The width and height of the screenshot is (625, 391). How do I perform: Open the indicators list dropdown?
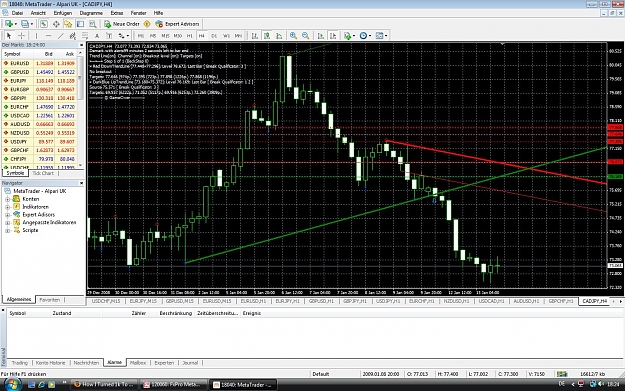[x=349, y=36]
